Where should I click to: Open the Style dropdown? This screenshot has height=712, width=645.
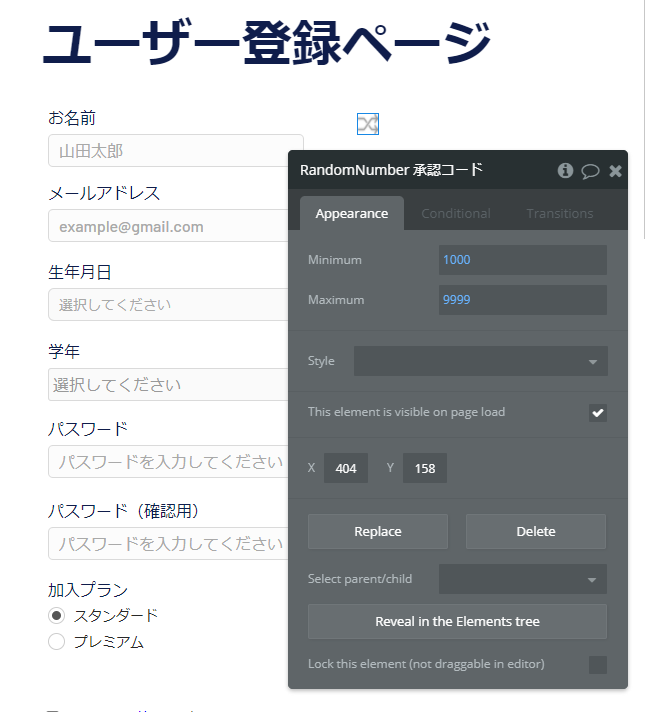click(x=481, y=361)
